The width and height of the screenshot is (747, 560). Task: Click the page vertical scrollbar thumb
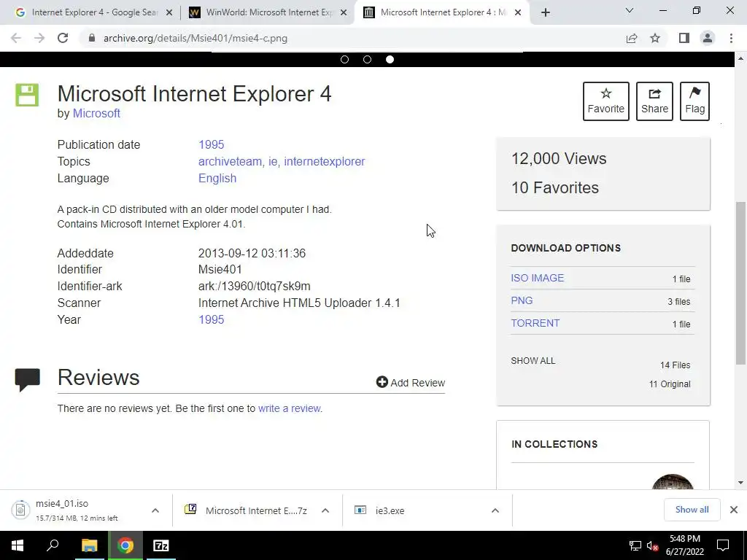740,283
